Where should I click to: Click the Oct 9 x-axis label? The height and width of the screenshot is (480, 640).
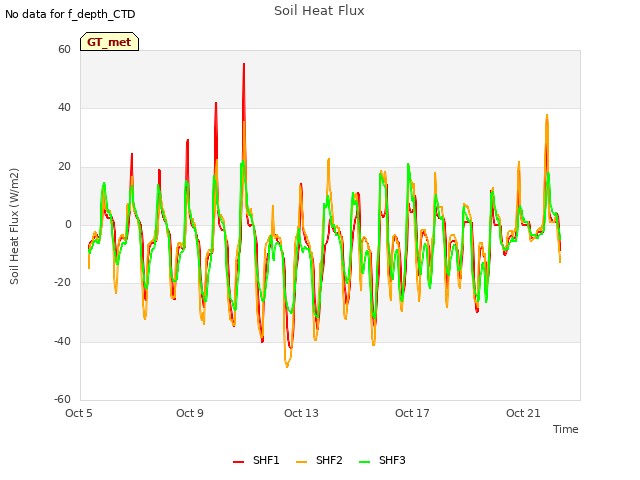tap(190, 413)
